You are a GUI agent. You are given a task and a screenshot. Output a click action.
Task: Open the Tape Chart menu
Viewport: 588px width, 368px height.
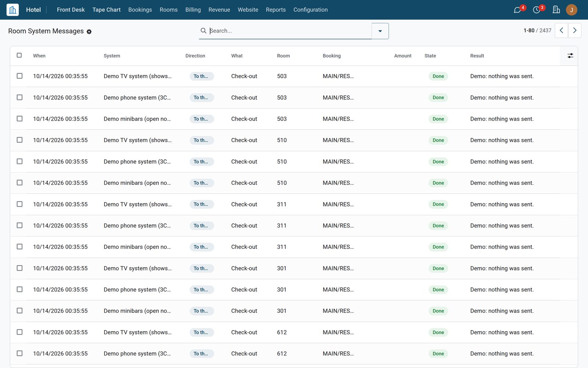(106, 10)
